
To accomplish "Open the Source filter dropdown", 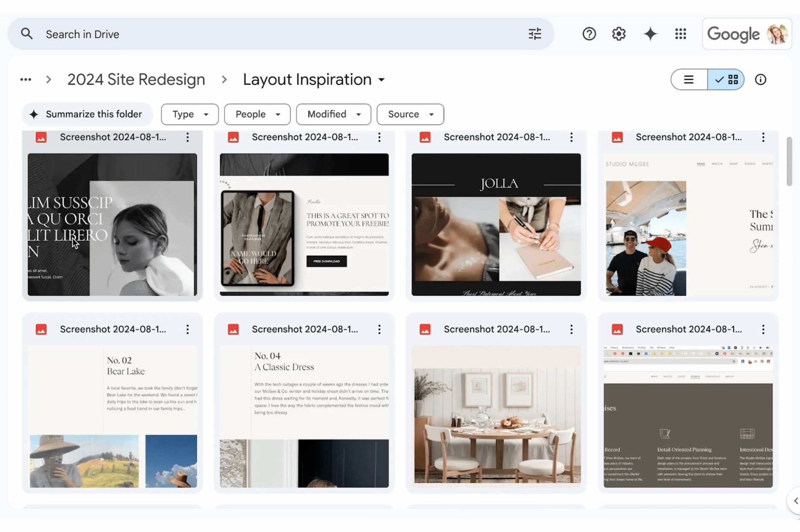I will point(410,114).
